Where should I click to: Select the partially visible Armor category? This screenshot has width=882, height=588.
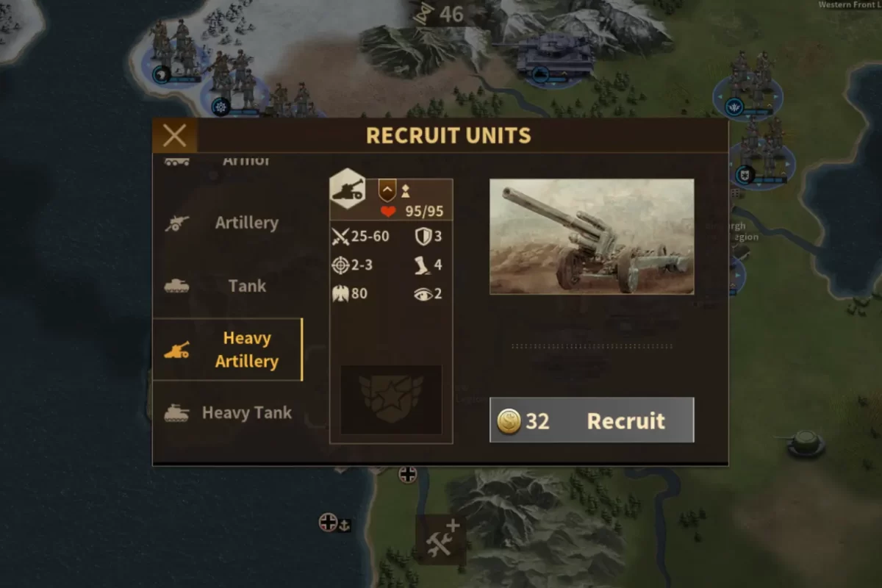[x=227, y=161]
